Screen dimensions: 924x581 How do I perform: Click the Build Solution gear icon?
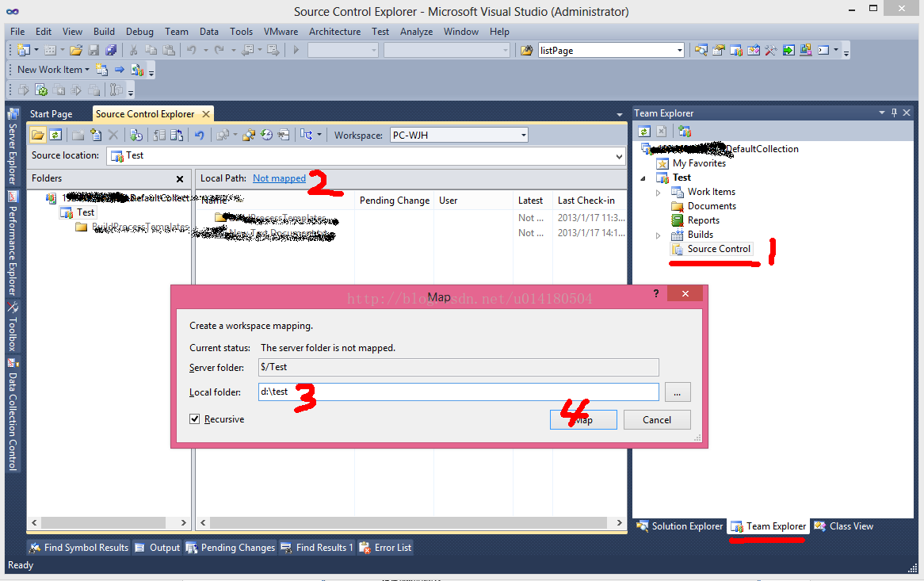[41, 90]
